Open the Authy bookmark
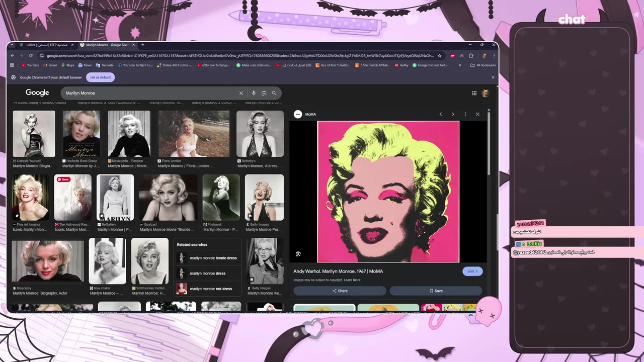Image resolution: width=644 pixels, height=362 pixels. pyautogui.click(x=401, y=65)
